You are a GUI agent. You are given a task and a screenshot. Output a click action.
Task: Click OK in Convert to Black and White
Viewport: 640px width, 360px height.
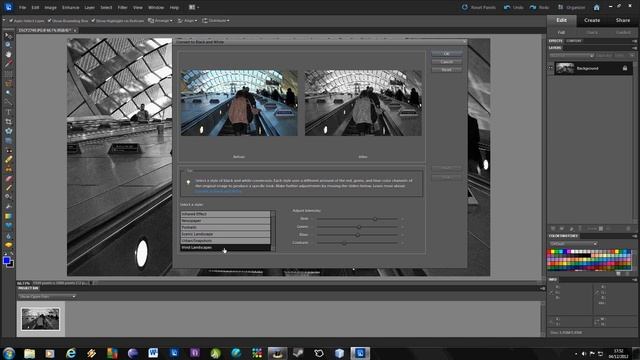click(447, 54)
